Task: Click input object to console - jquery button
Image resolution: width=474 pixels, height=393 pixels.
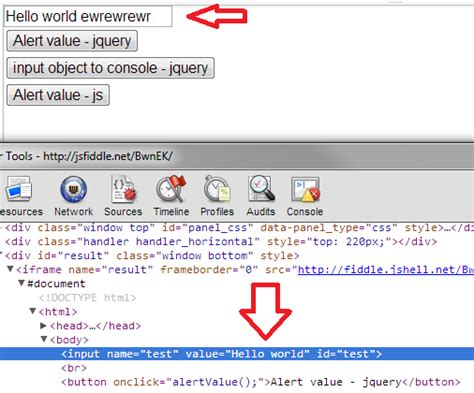Action: [110, 68]
